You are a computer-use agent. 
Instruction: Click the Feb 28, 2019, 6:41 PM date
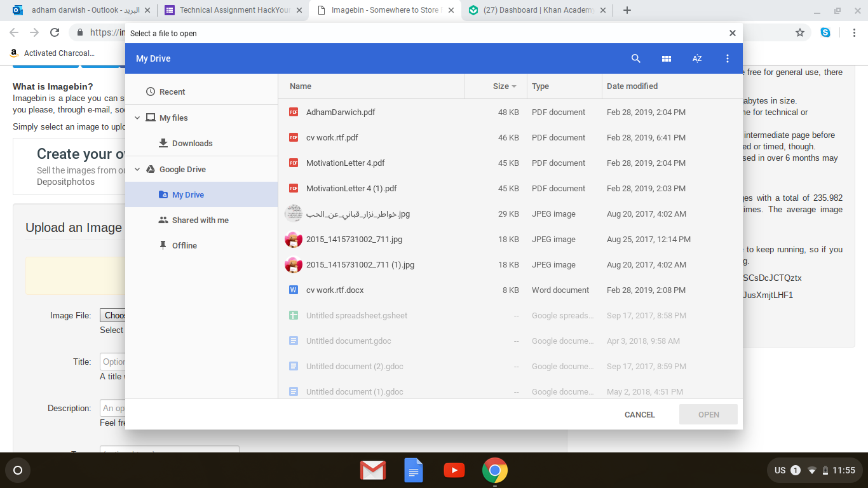coord(646,137)
